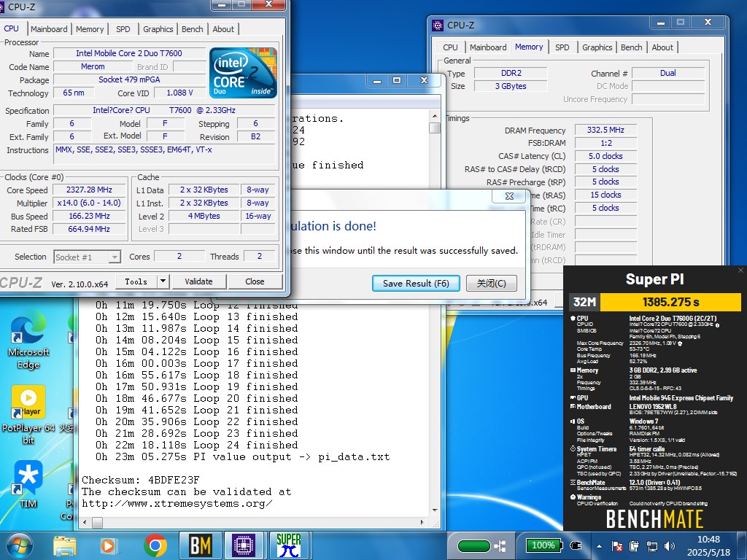Click DRAM Frequency value 332.5 MHz
The image size is (747, 560).
[x=605, y=130]
